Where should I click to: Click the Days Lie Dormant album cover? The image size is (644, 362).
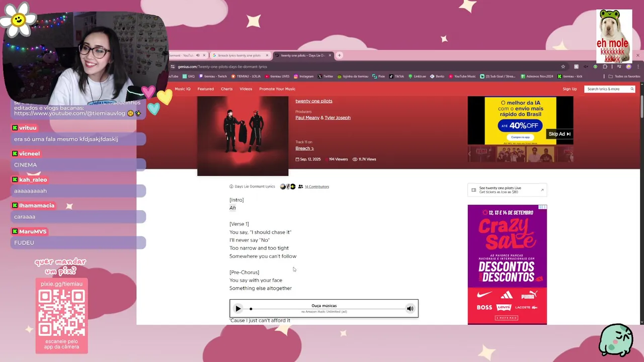(x=243, y=136)
